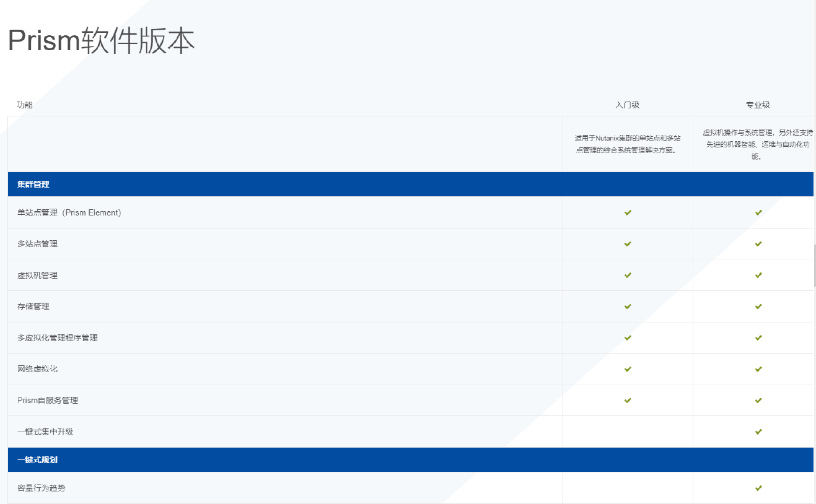Click the 入门级 checkmark in the 网络虚拟化 row

point(628,369)
